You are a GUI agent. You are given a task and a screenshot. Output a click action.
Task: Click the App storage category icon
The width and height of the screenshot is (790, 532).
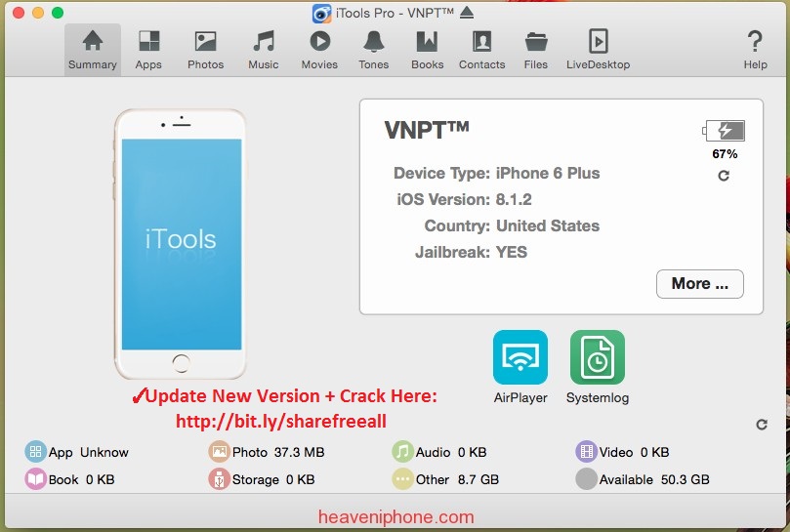[x=35, y=451]
